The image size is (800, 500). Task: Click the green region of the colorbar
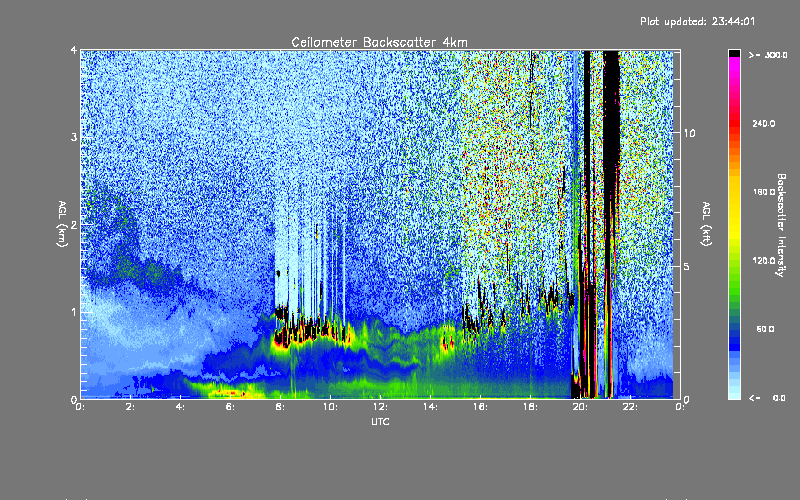[734, 276]
